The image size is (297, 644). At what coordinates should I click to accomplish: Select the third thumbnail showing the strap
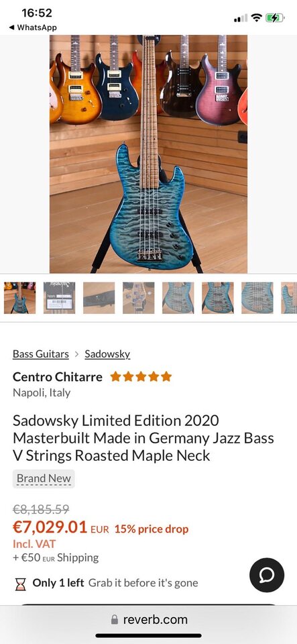point(99,298)
